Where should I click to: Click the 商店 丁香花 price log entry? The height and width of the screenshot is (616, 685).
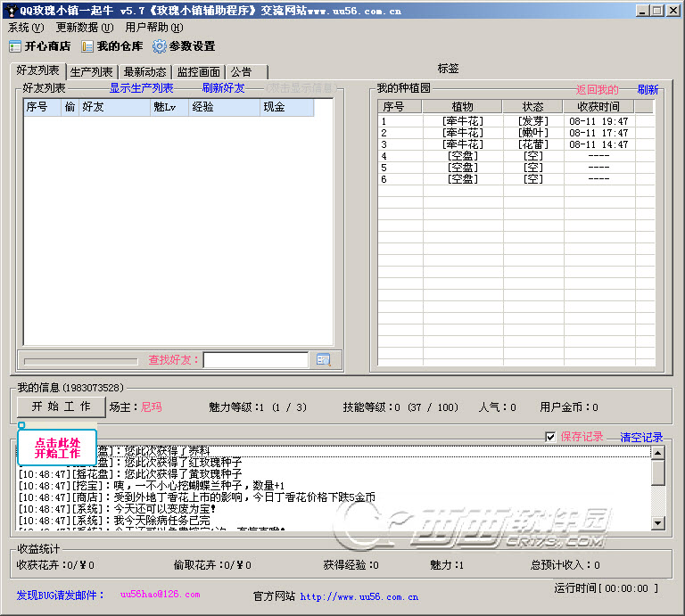point(196,497)
